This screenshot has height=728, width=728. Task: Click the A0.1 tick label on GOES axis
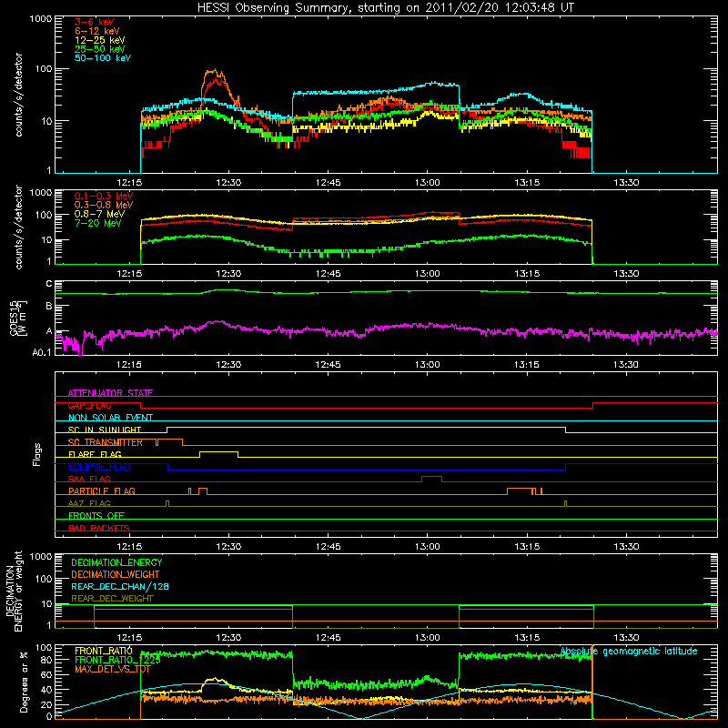[x=42, y=352]
